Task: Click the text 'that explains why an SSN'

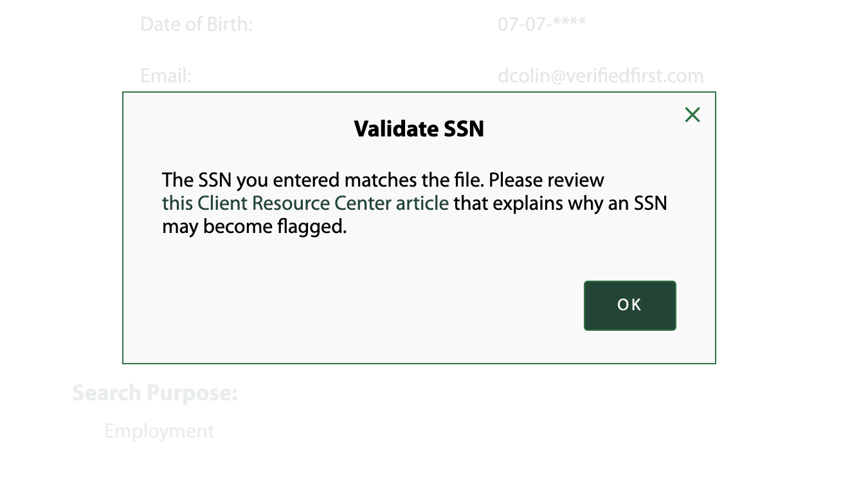Action: (x=561, y=203)
